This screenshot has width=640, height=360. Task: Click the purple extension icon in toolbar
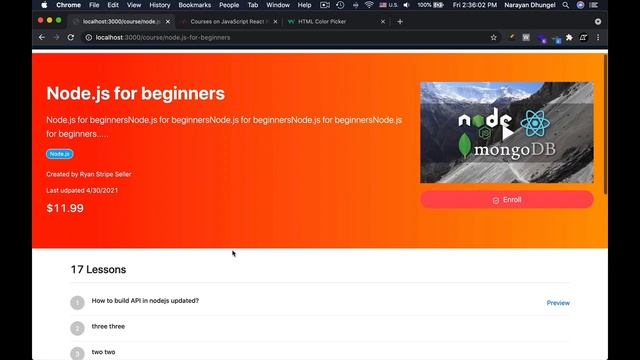pos(542,38)
